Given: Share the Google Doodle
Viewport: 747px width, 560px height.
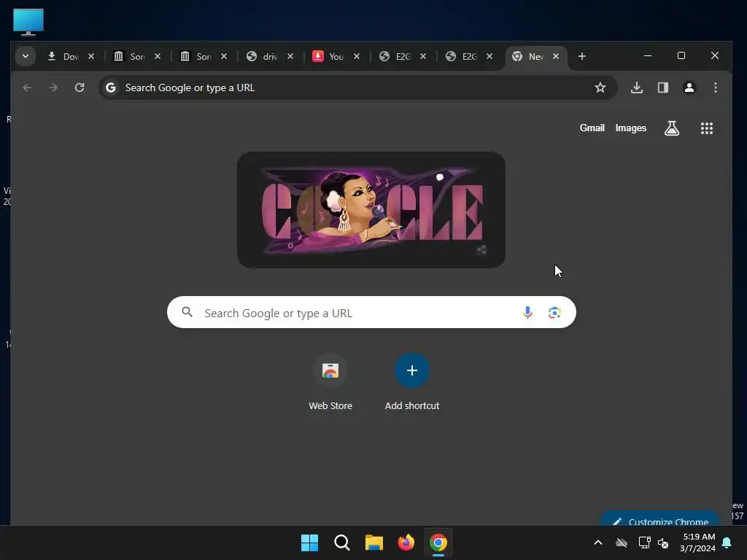Looking at the screenshot, I should click(481, 250).
